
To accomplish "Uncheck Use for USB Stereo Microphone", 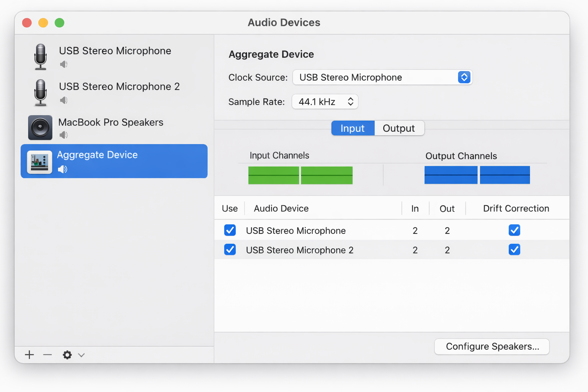I will tap(230, 230).
